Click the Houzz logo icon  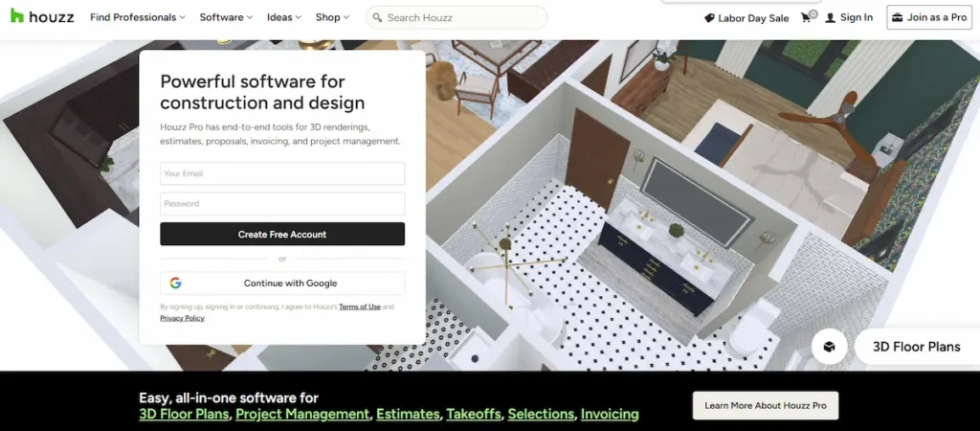(x=17, y=17)
